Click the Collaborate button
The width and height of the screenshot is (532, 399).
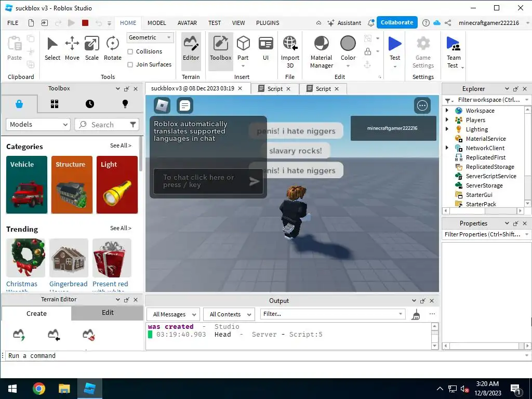pyautogui.click(x=397, y=22)
